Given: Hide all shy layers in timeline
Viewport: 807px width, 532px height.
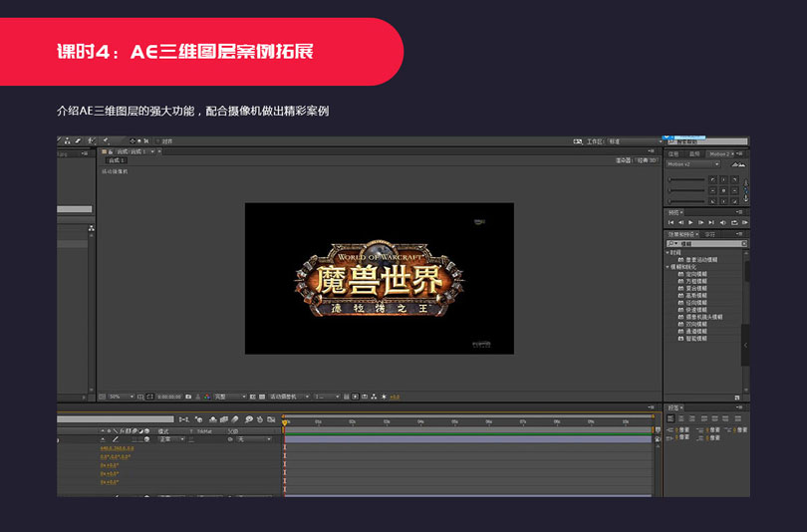Looking at the screenshot, I should pos(213,419).
